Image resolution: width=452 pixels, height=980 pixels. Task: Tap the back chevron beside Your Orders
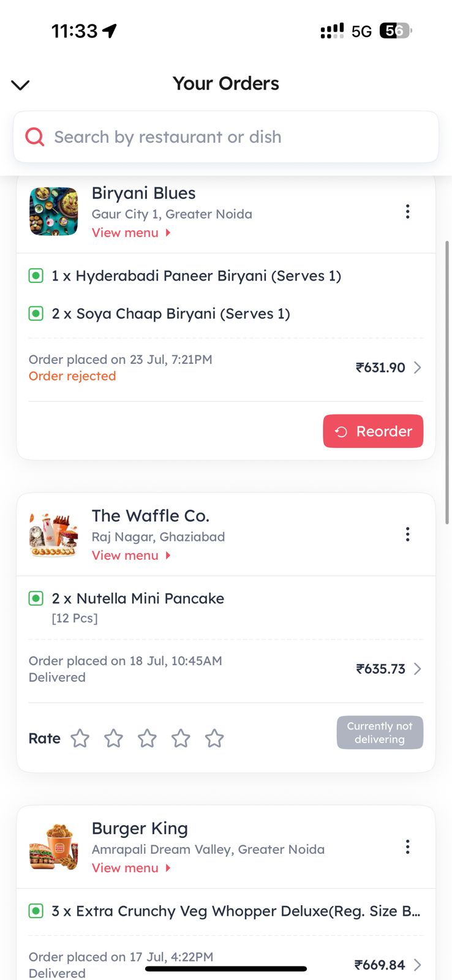pos(21,85)
